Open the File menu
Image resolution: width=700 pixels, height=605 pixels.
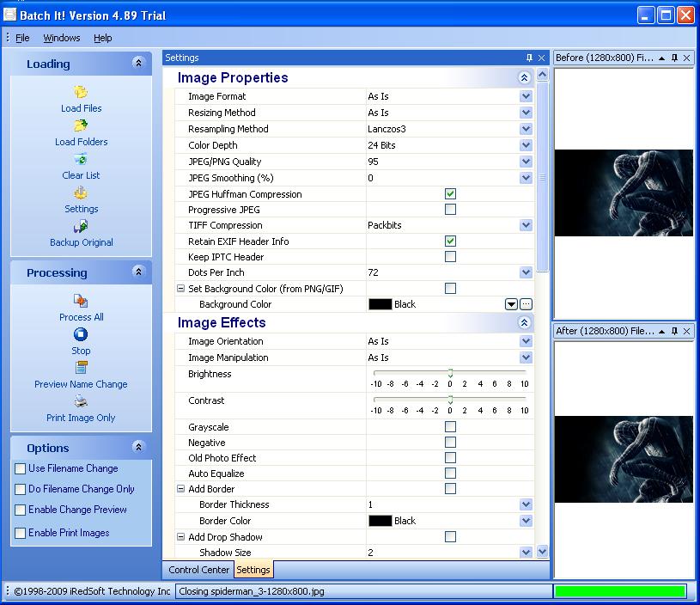(x=22, y=38)
